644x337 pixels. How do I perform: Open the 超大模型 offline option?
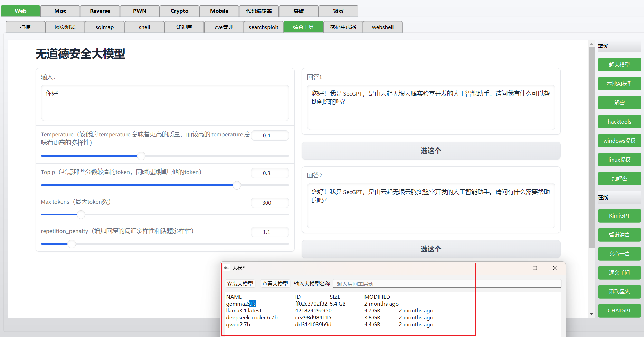pos(619,65)
